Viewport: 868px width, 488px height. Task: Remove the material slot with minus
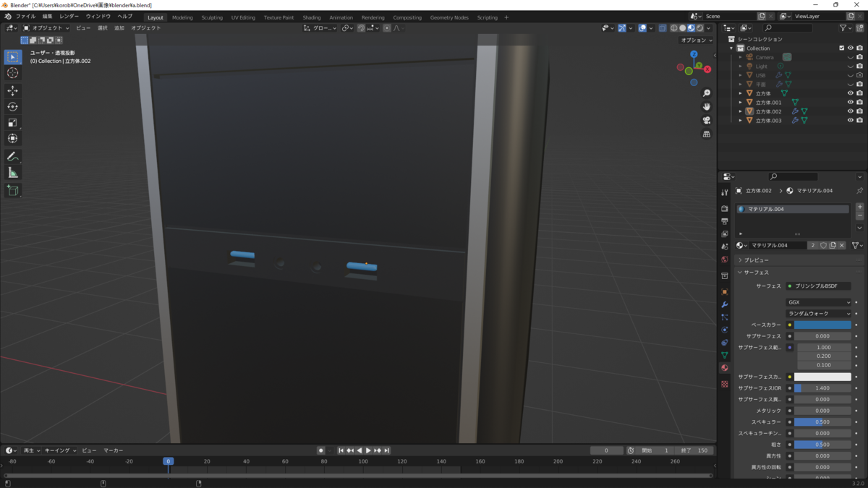859,216
